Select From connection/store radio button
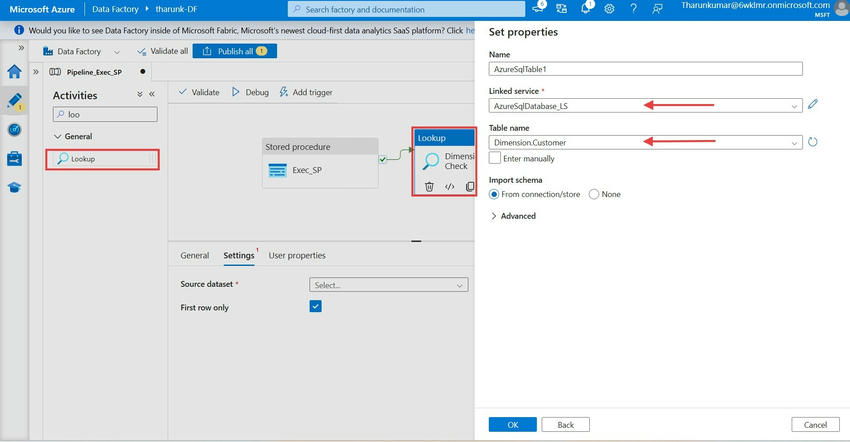Screen dimensions: 850x442 point(494,194)
